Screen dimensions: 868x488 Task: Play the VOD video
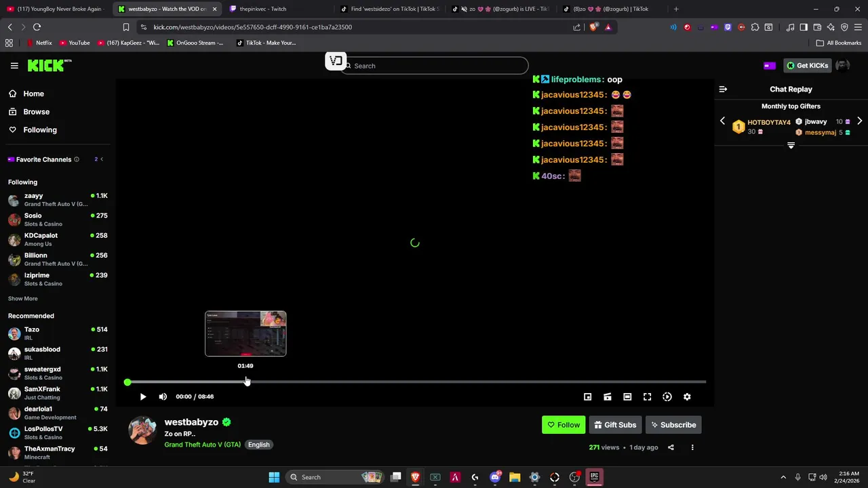coord(143,396)
